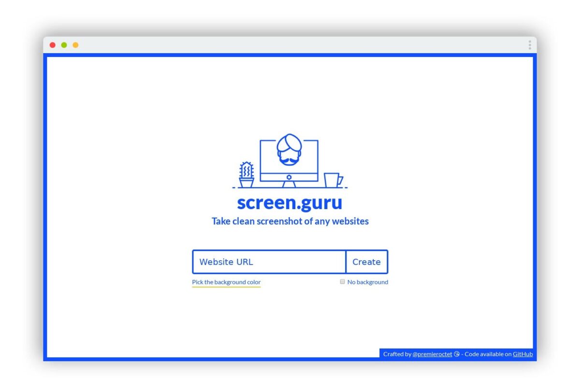Click the red window dot
This screenshot has width=580, height=392.
click(53, 45)
